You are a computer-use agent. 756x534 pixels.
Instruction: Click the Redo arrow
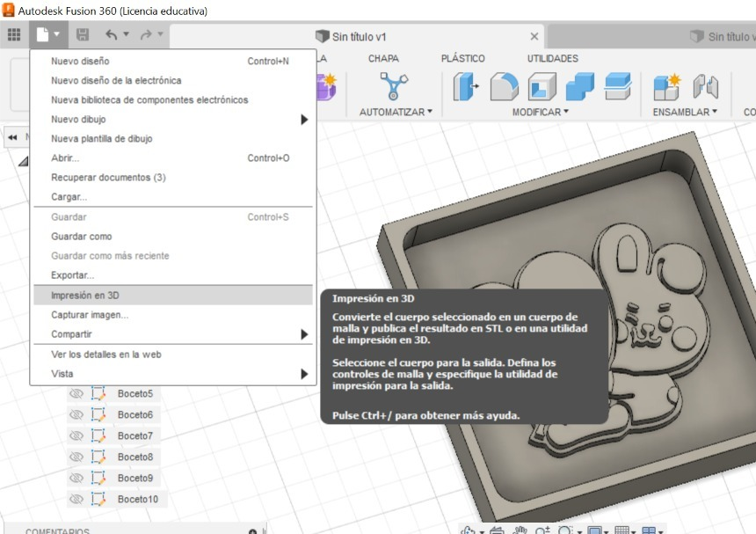pyautogui.click(x=146, y=34)
